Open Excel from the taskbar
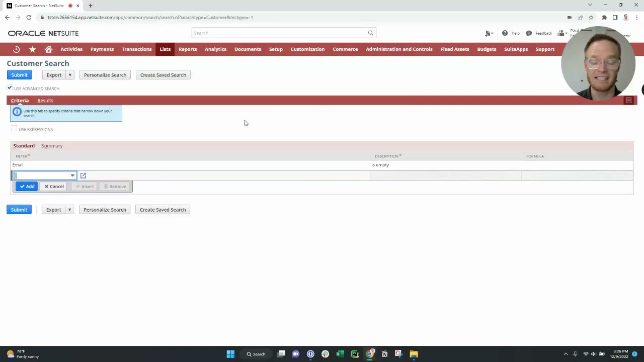 (x=340, y=354)
